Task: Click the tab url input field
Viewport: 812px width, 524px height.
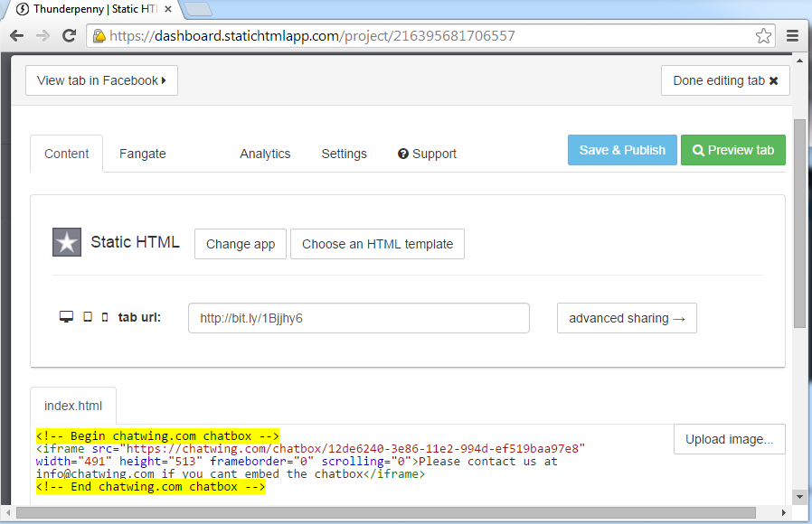Action: (359, 318)
